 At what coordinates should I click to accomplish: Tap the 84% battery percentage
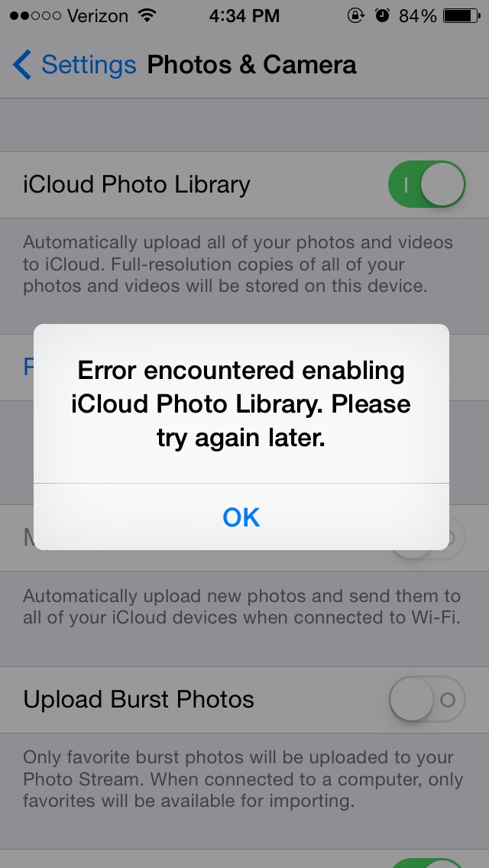[x=418, y=15]
